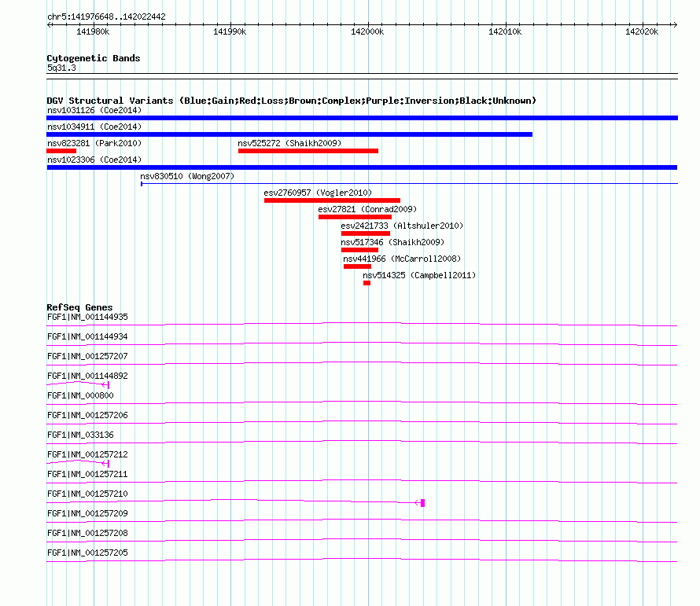Select the nsv830510 thin variant line
Screen dimensions: 700x606
coord(409,184)
